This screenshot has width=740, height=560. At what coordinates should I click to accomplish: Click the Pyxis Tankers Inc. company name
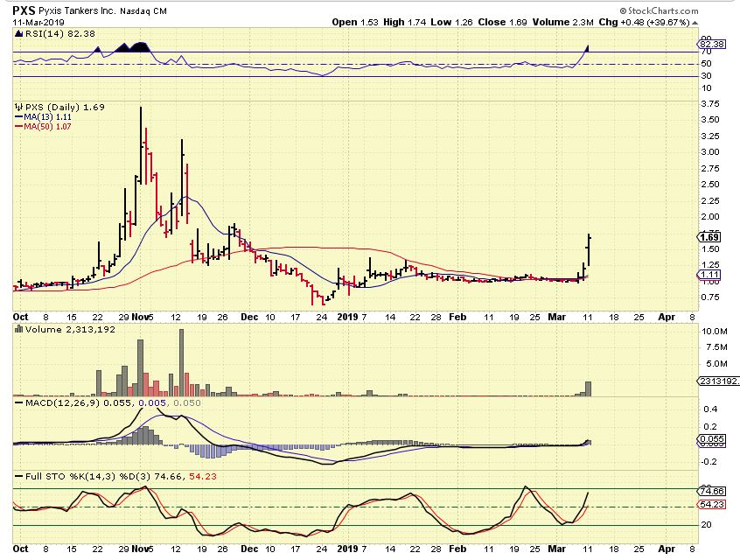pyautogui.click(x=76, y=10)
